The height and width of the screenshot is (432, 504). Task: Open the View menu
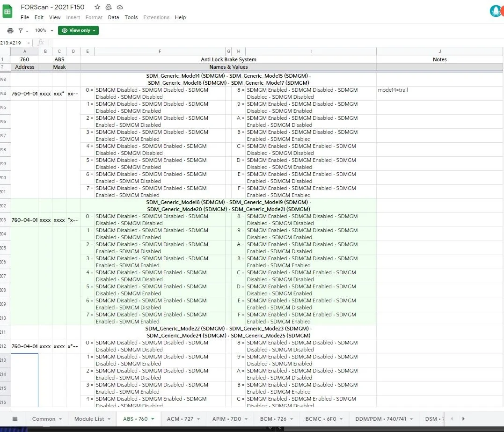(55, 17)
